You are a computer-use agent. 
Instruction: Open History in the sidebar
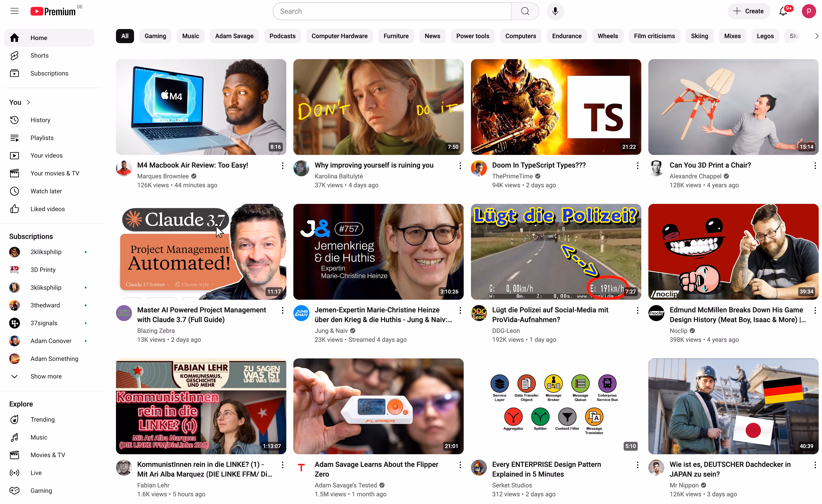click(x=40, y=120)
